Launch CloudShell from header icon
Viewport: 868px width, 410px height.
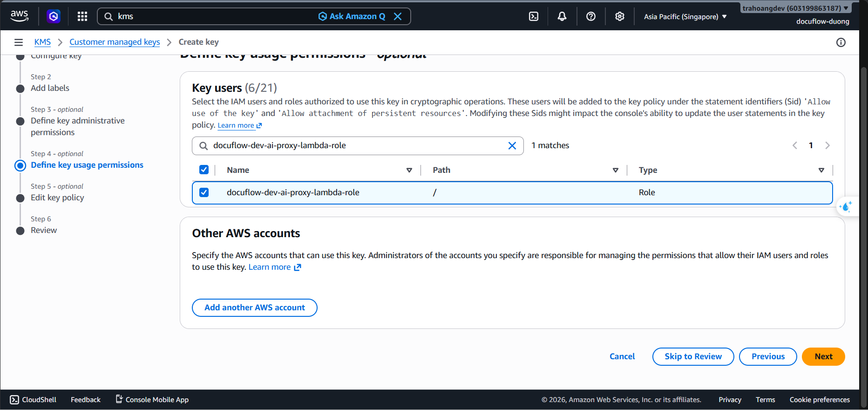coord(534,16)
